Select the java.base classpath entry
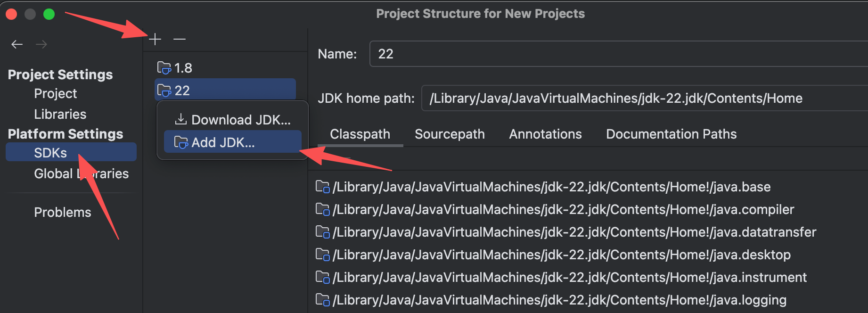868x313 pixels. 551,187
